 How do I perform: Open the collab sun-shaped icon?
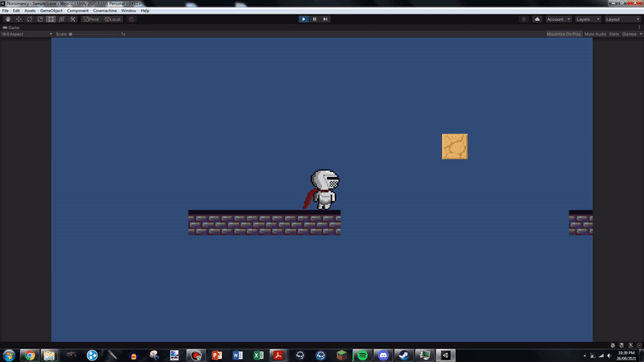524,19
